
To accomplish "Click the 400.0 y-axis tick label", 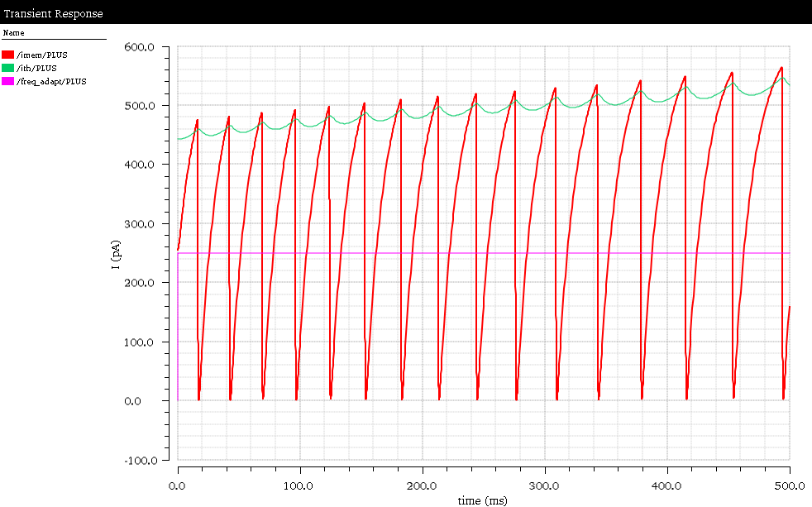I will 139,165.
